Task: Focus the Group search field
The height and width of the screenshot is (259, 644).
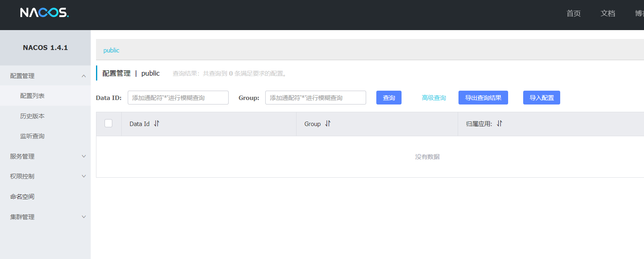Action: pyautogui.click(x=316, y=98)
